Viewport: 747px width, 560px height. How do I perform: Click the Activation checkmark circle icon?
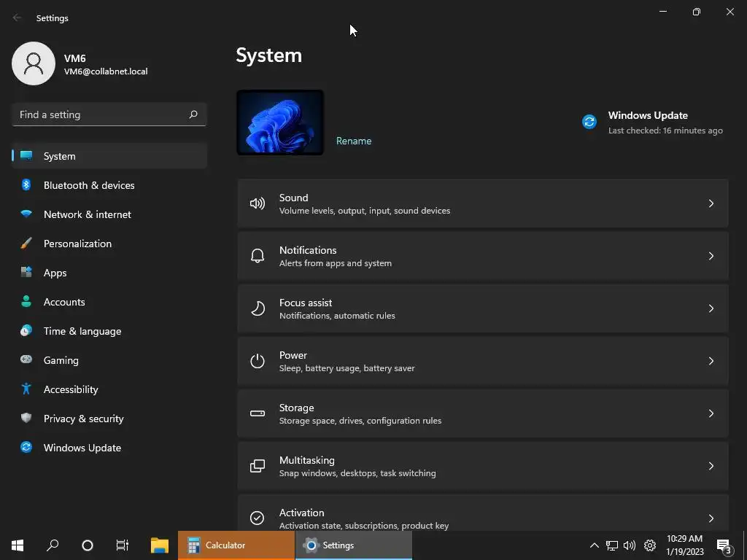(x=258, y=518)
